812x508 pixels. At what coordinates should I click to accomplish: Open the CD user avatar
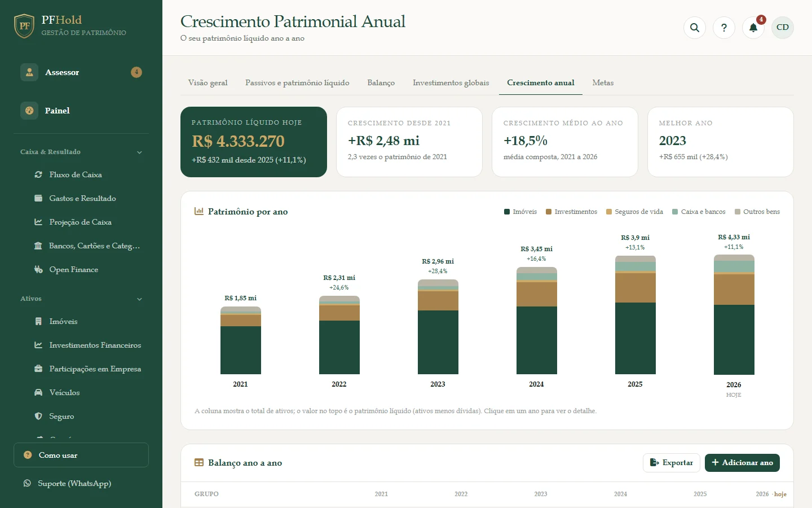pyautogui.click(x=783, y=27)
